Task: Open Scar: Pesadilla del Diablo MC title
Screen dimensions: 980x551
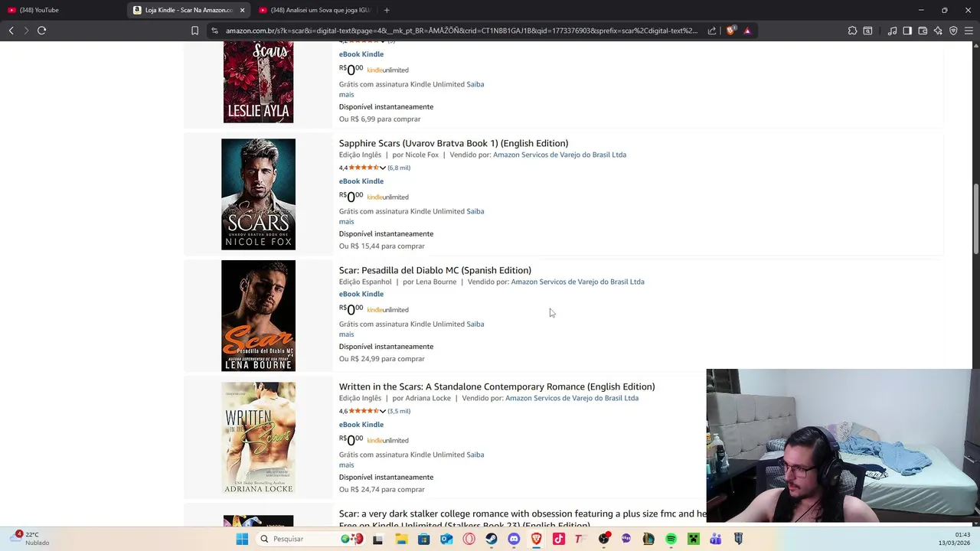Action: [435, 270]
